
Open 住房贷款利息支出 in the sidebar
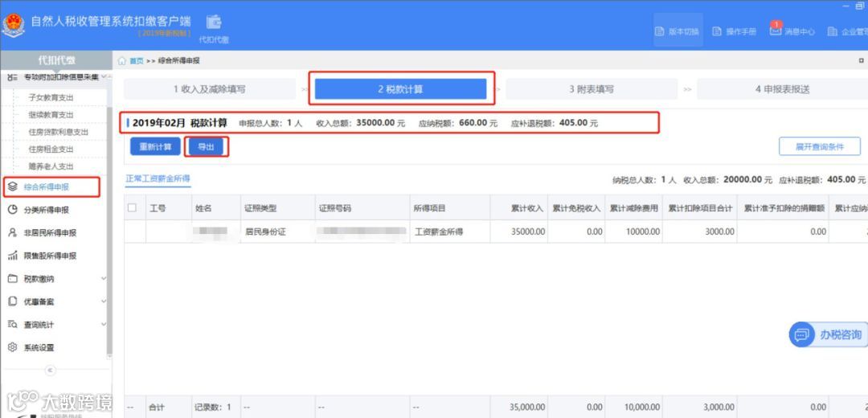pyautogui.click(x=58, y=132)
